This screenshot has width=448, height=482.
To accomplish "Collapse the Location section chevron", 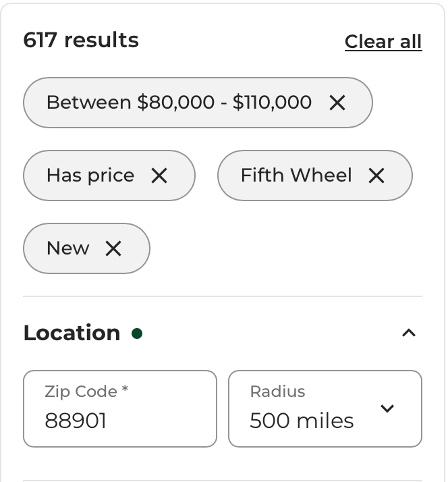I will [409, 333].
